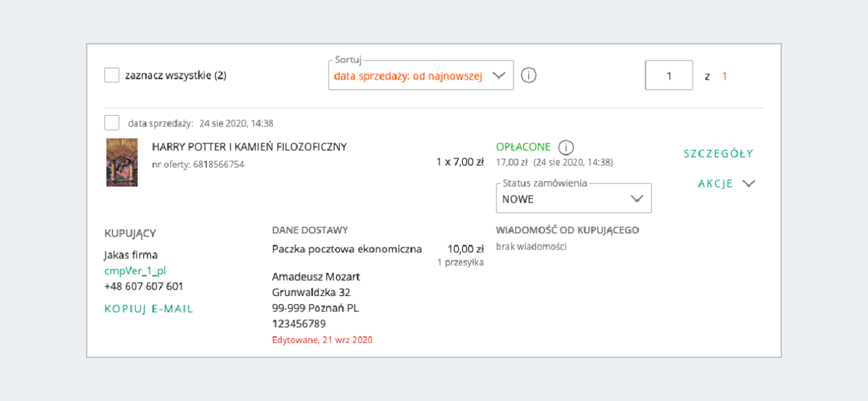Click the info icon beside OPŁACONE status
The width and height of the screenshot is (868, 401).
(566, 147)
